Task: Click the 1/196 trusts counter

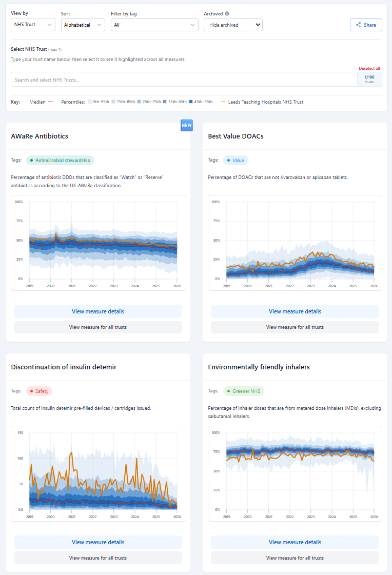Action: (x=369, y=80)
